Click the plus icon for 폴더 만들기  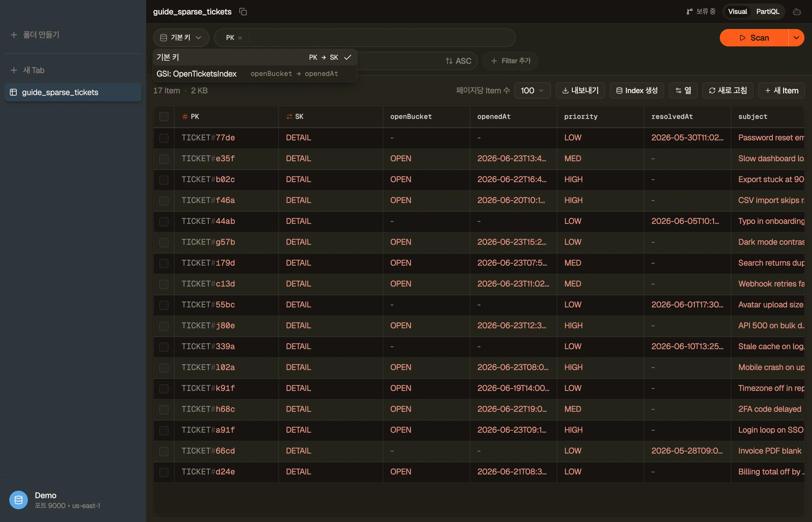tap(14, 35)
